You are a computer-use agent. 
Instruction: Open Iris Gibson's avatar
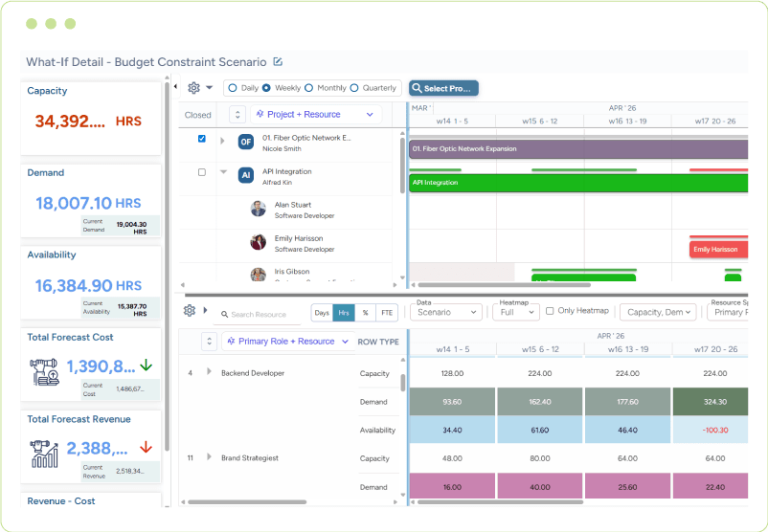(259, 275)
